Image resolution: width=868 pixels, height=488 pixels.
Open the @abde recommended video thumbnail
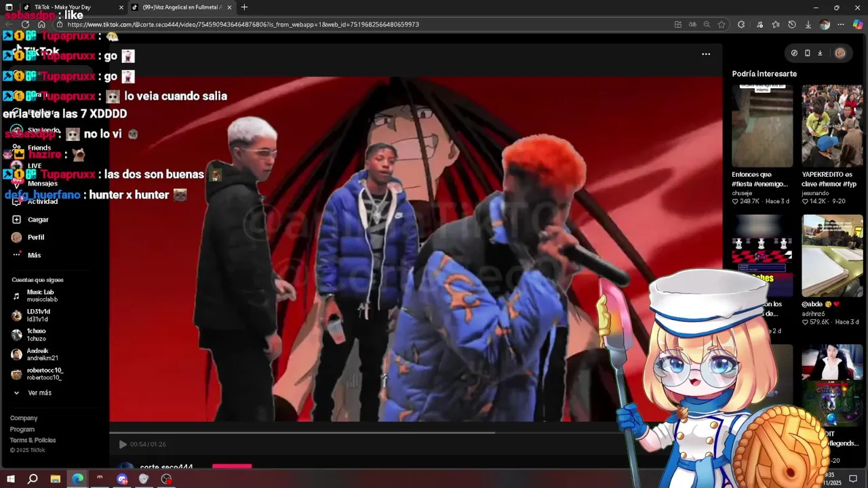[832, 256]
